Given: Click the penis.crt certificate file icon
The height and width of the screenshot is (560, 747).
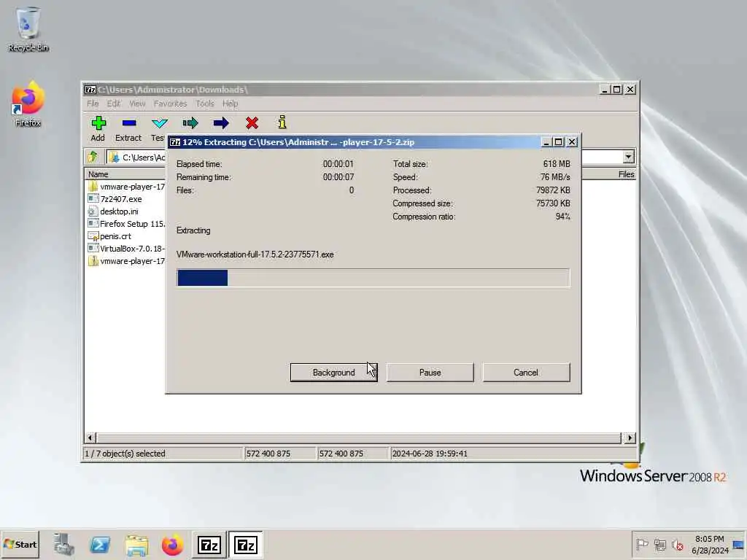Looking at the screenshot, I should [x=93, y=236].
